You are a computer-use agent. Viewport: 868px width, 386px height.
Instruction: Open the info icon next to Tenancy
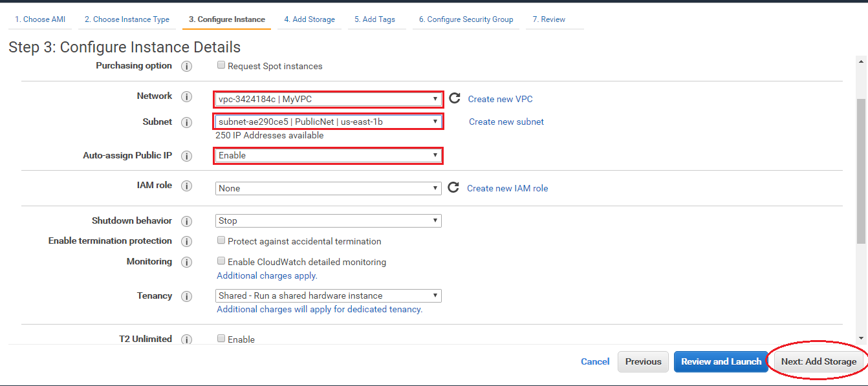[x=186, y=296]
